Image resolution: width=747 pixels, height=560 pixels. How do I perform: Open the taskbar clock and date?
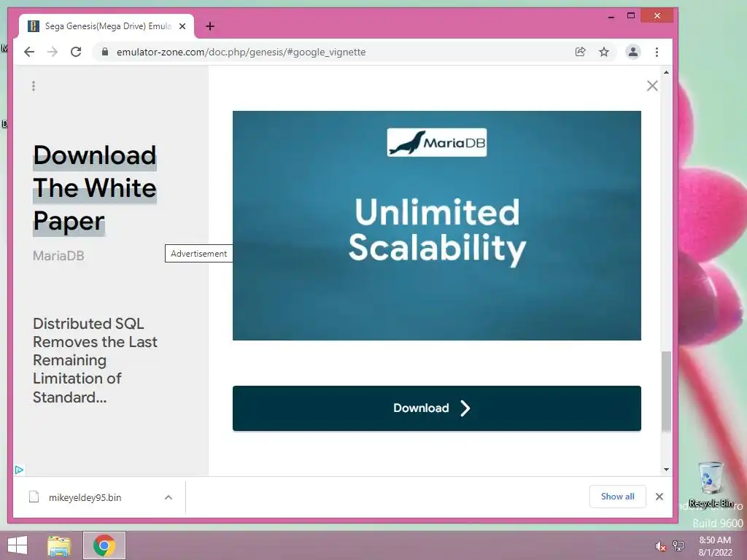click(x=715, y=546)
